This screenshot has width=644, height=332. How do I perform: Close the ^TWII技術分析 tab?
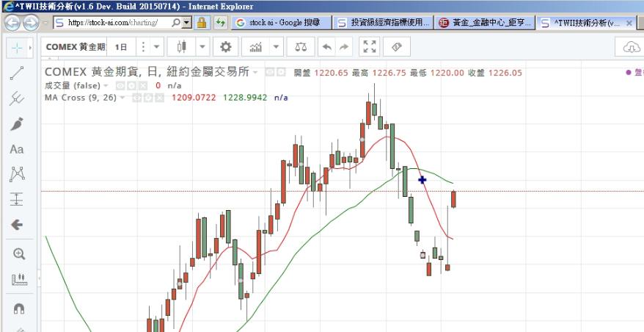pos(629,23)
